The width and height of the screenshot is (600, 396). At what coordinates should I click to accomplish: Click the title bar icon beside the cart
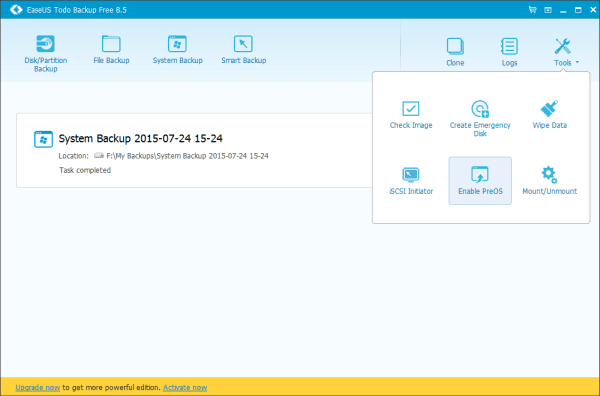point(548,10)
